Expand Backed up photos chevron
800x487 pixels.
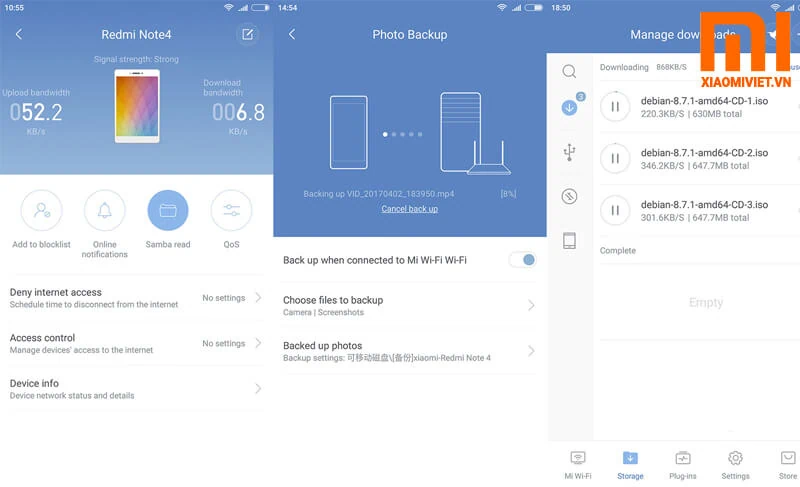tap(531, 351)
